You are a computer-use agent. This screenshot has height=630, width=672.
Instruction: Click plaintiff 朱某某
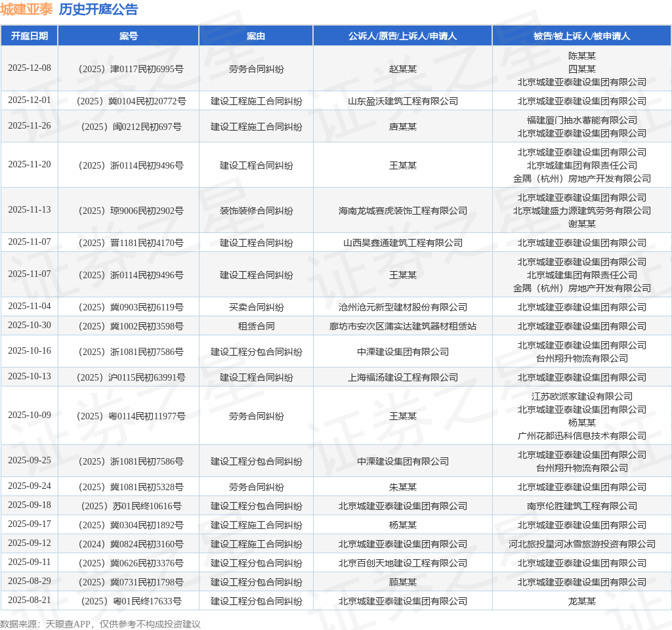tap(402, 488)
